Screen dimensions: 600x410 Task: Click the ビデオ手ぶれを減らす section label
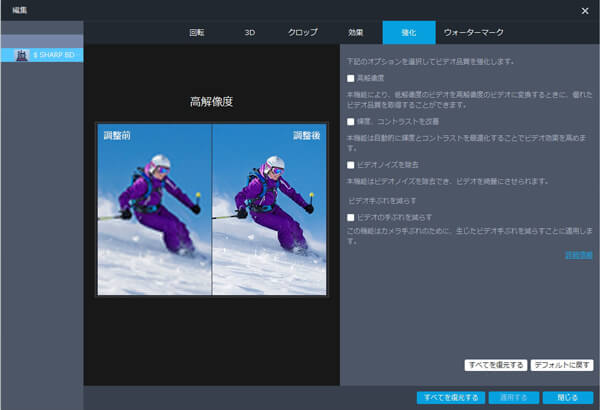[382, 201]
